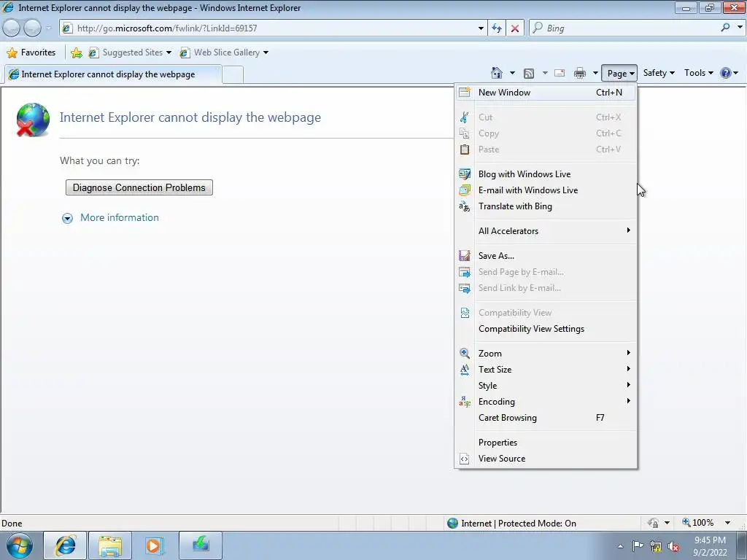Click the Read Mail toolbar icon
The image size is (747, 560).
[x=560, y=74]
